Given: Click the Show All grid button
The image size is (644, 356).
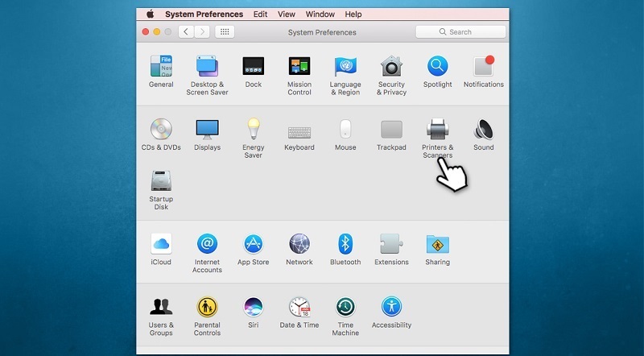Looking at the screenshot, I should [225, 31].
